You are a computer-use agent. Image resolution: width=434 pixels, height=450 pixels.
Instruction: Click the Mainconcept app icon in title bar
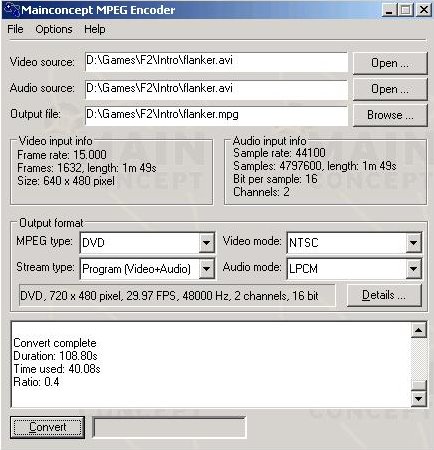point(13,9)
